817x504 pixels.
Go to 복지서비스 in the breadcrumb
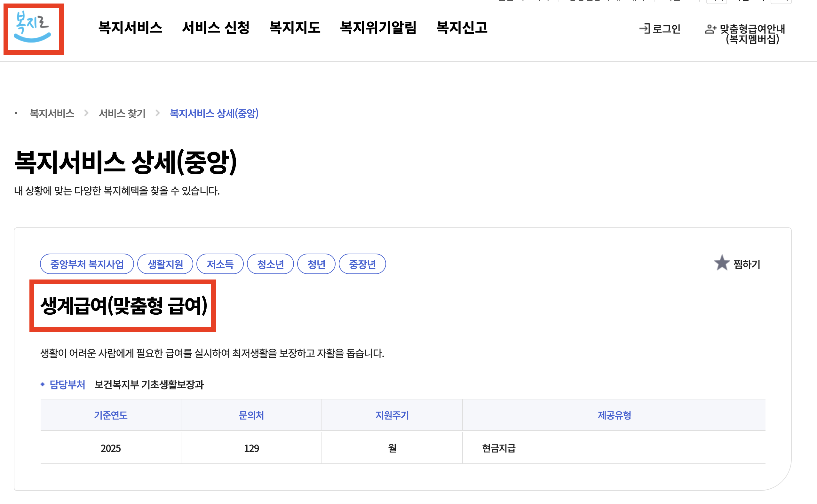(x=52, y=113)
